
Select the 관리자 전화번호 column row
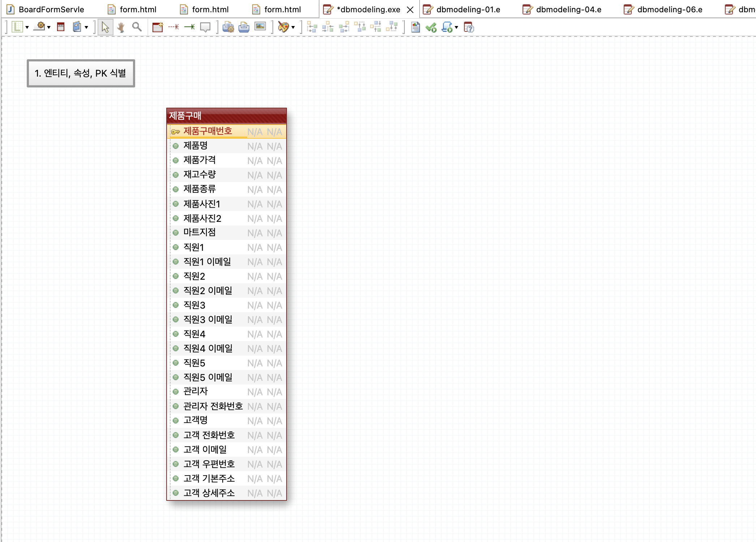coord(227,406)
